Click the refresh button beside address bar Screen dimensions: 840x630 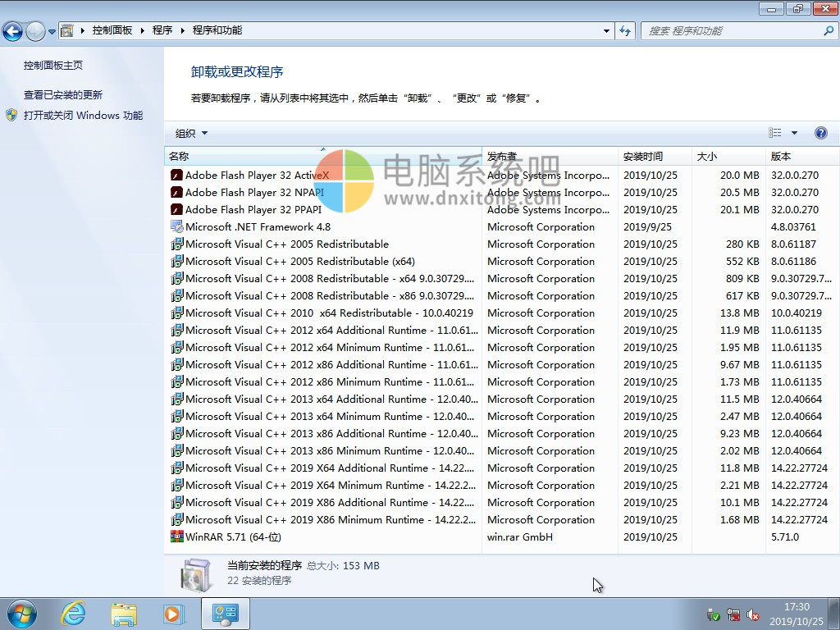pos(624,31)
